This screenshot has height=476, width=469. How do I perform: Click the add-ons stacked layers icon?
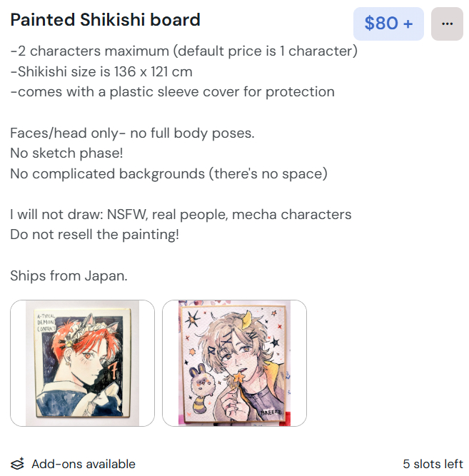[x=18, y=464]
